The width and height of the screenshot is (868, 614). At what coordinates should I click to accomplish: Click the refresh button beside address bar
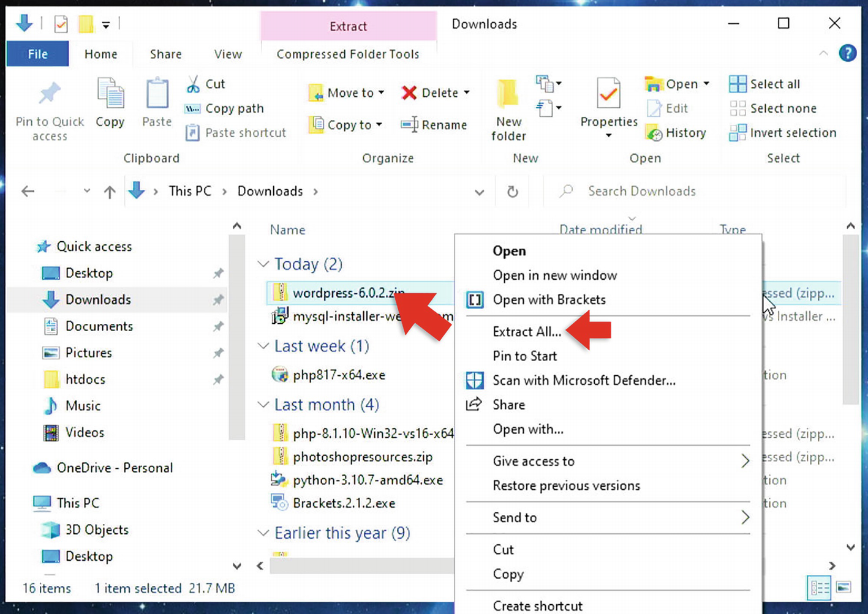tap(513, 192)
